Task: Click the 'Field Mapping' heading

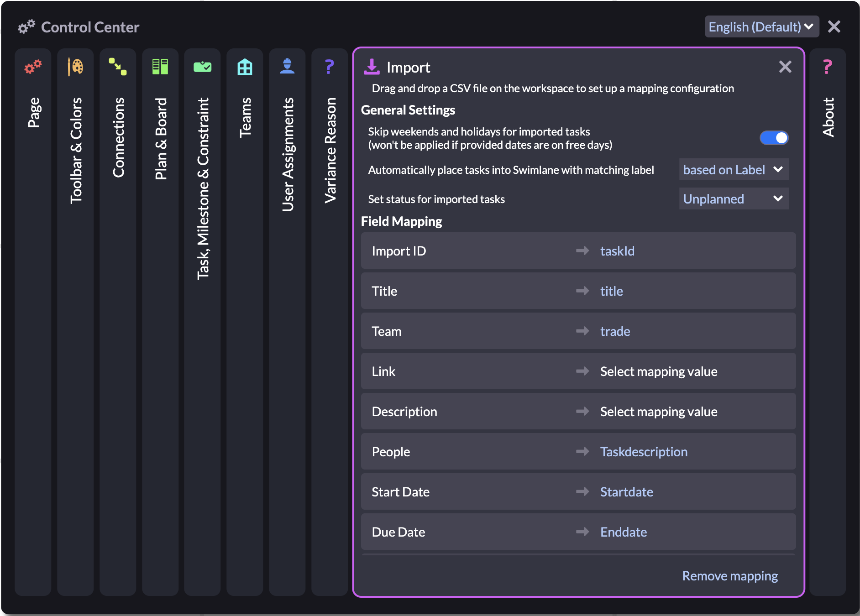Action: pos(401,221)
